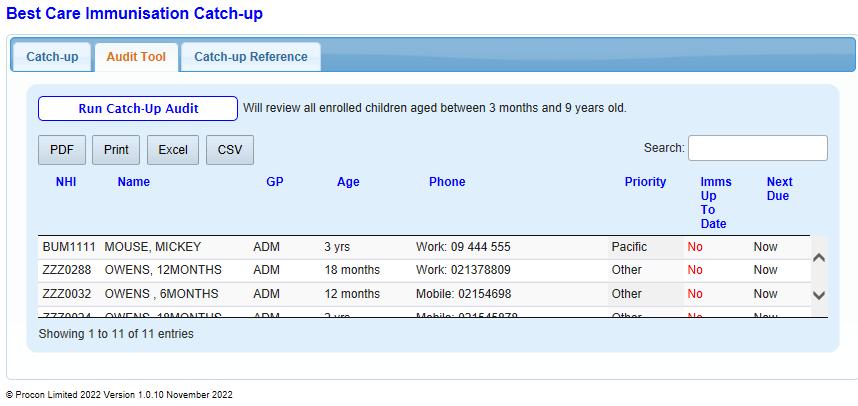Sort the table by Name column
Screen dimensions: 858x406
133,182
